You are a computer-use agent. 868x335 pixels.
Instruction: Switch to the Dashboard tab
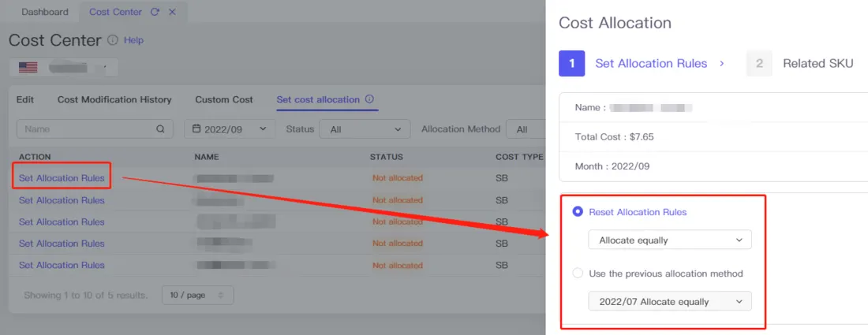pos(45,12)
